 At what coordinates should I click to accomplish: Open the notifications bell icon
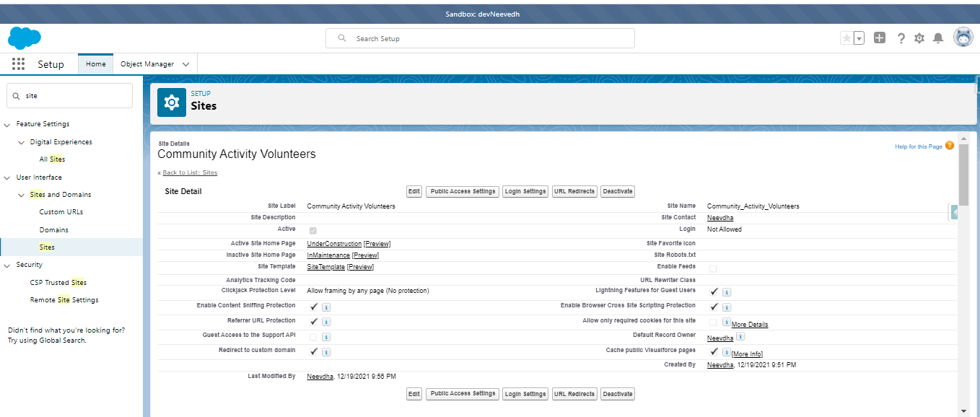pos(938,38)
